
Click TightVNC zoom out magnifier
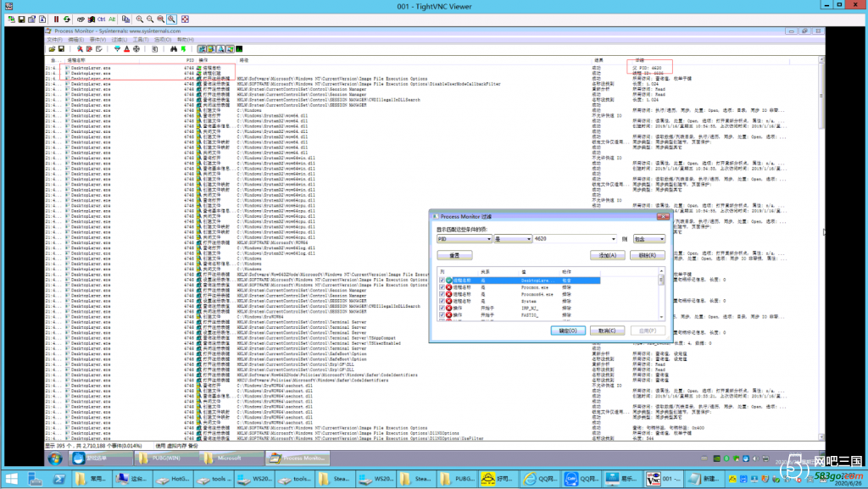point(150,19)
